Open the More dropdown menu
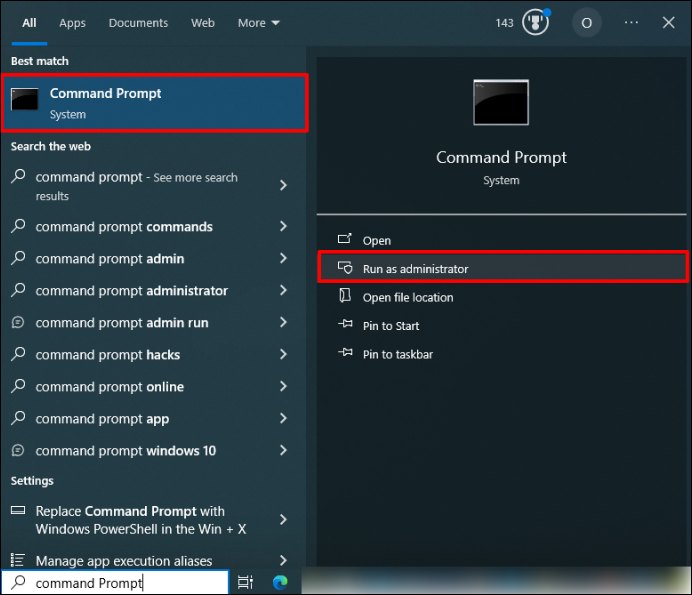This screenshot has width=692, height=595. 259,23
